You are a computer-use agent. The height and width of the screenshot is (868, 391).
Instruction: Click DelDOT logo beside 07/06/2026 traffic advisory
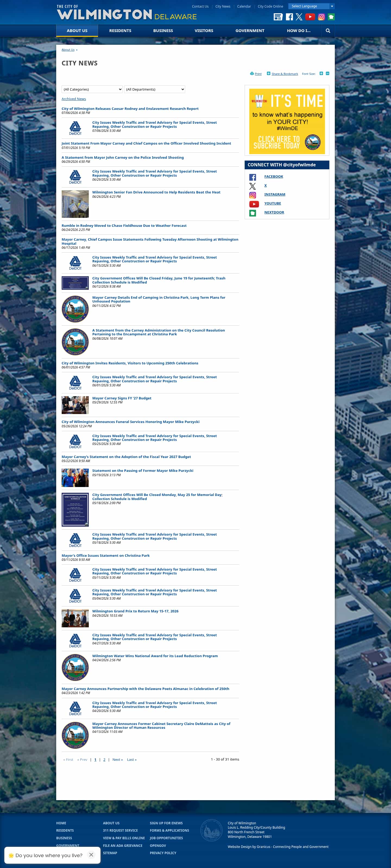click(x=75, y=128)
